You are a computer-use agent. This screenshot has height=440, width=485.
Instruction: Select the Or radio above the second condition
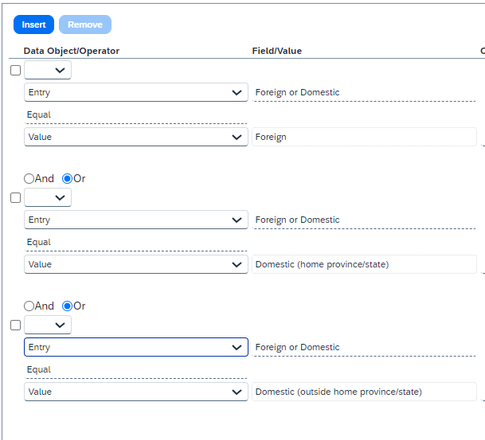point(67,179)
